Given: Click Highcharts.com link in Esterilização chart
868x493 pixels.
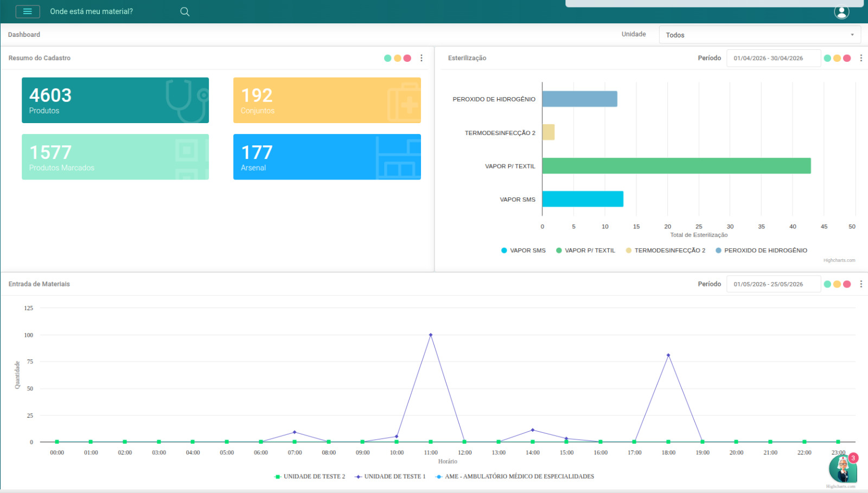Looking at the screenshot, I should 839,260.
